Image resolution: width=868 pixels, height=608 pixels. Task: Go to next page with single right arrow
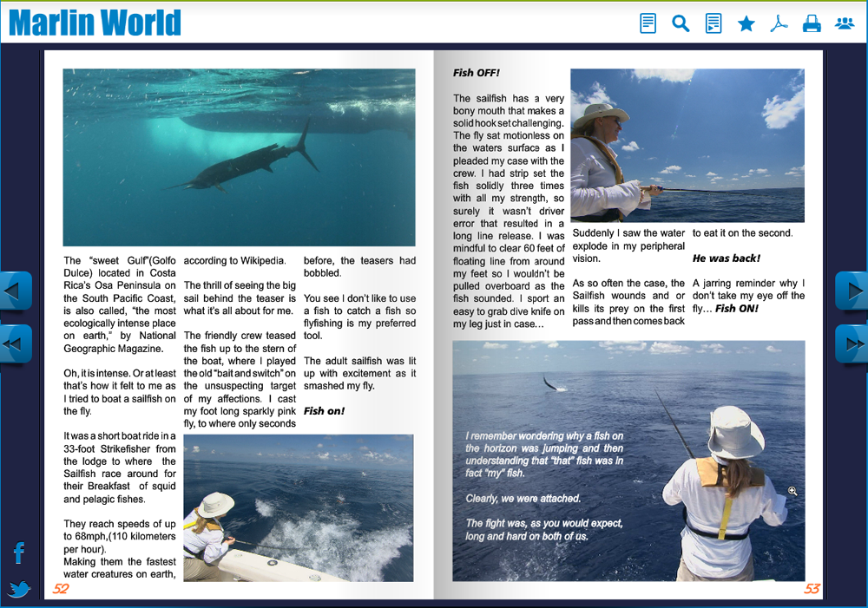pos(852,291)
